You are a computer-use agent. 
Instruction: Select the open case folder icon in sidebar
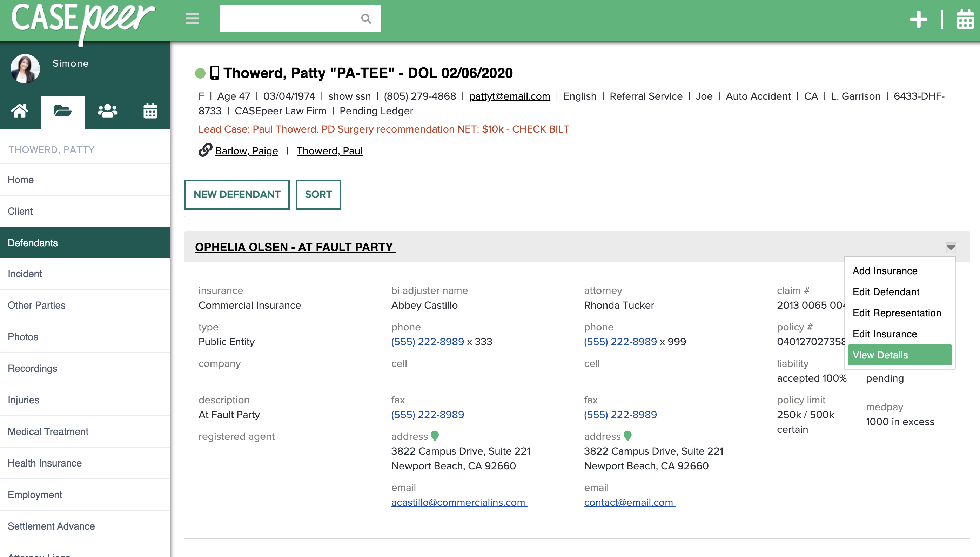(62, 111)
